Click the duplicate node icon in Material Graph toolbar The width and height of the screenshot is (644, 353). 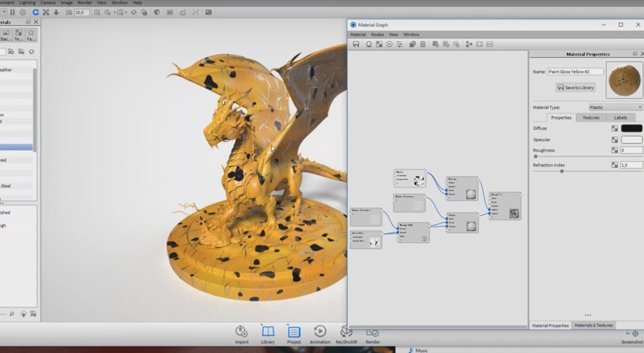[x=413, y=44]
